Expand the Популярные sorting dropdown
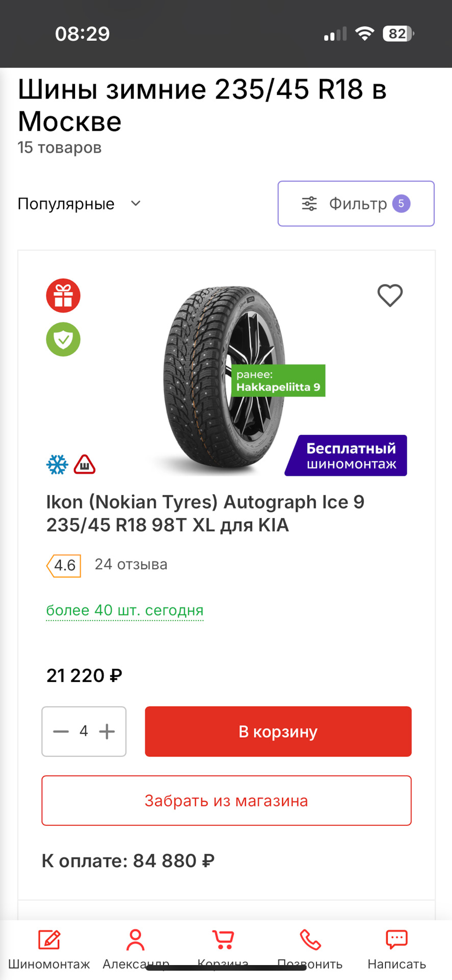The height and width of the screenshot is (980, 452). (x=79, y=204)
